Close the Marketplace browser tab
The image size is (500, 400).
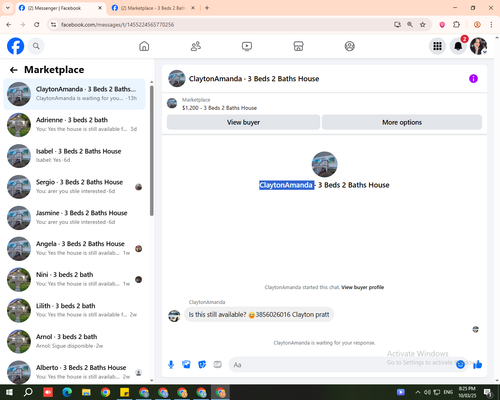pyautogui.click(x=193, y=8)
